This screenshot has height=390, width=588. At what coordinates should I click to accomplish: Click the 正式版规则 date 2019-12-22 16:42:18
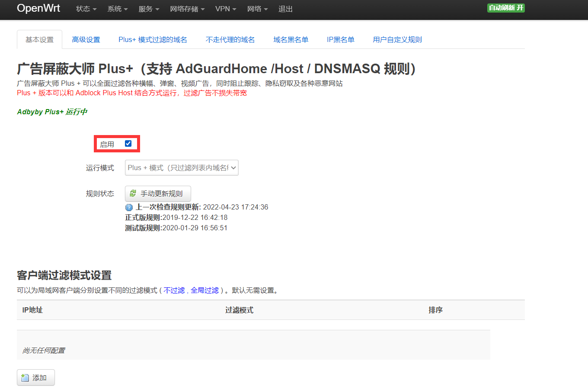[x=195, y=218]
